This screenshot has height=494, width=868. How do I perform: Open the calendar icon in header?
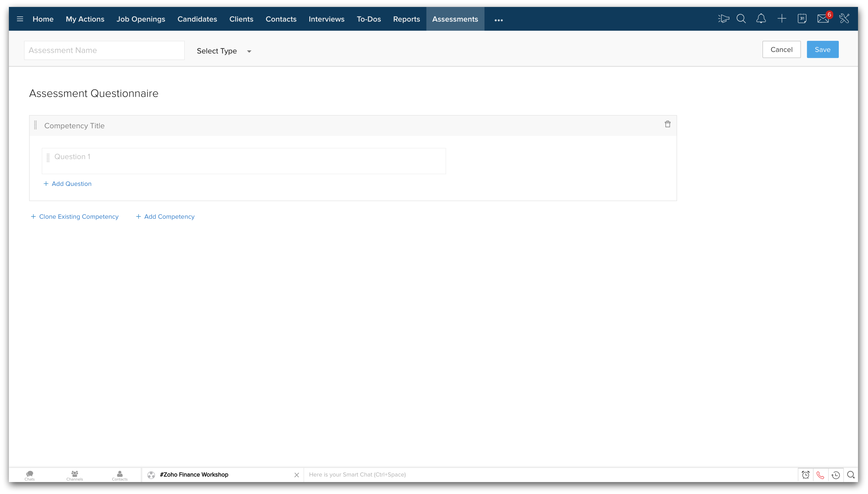coord(802,19)
